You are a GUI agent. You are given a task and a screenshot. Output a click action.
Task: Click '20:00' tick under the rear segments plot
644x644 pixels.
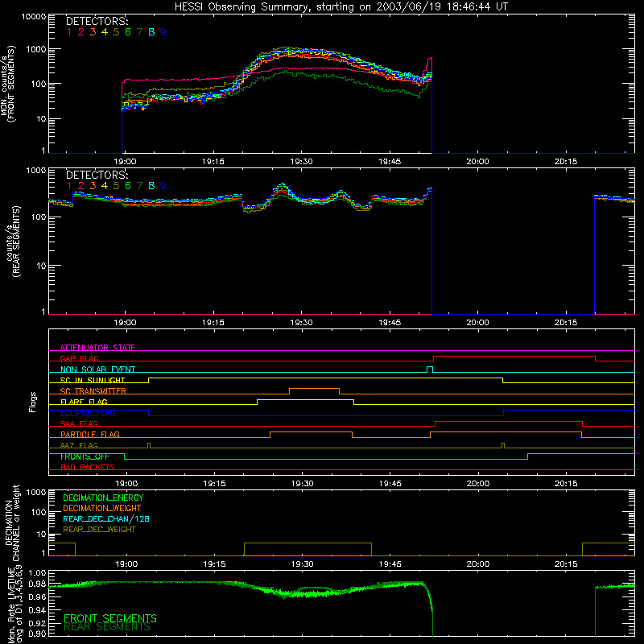pos(477,323)
